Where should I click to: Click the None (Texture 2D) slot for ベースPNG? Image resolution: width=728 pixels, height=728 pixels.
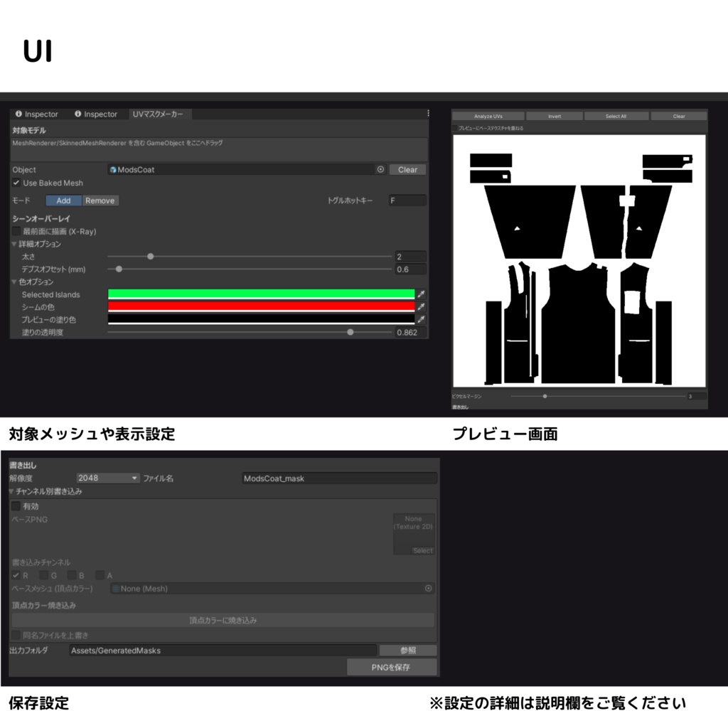[x=414, y=530]
